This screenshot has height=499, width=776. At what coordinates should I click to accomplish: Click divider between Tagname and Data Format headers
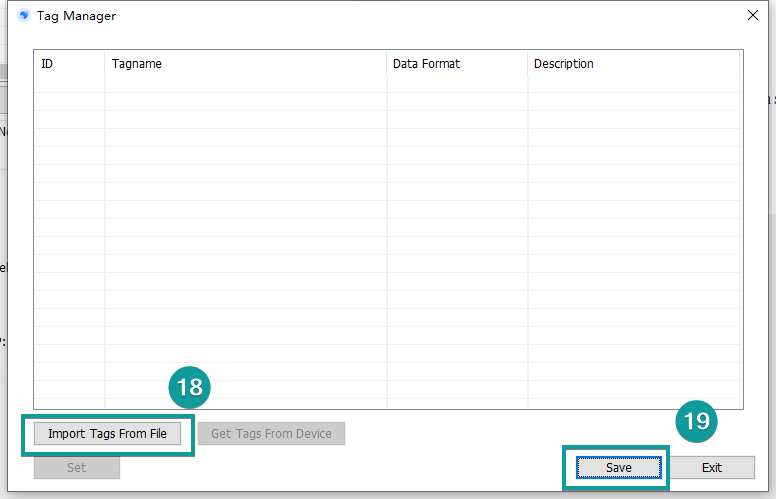386,64
